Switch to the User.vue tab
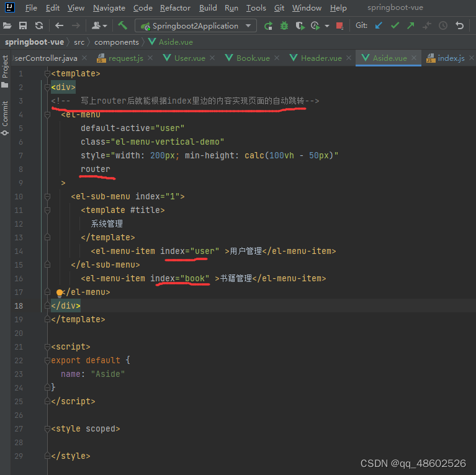The height and width of the screenshot is (475, 476). click(189, 58)
